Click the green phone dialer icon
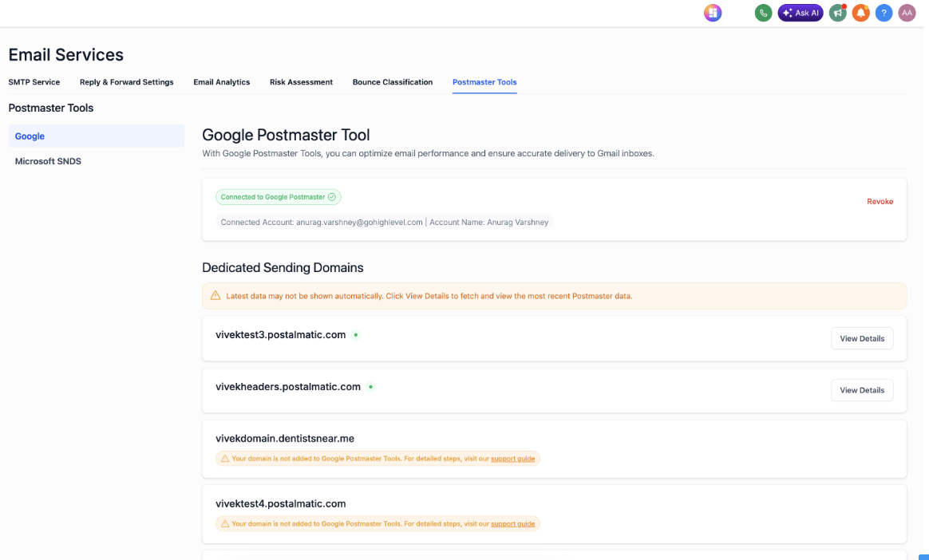The width and height of the screenshot is (929, 560). (763, 13)
